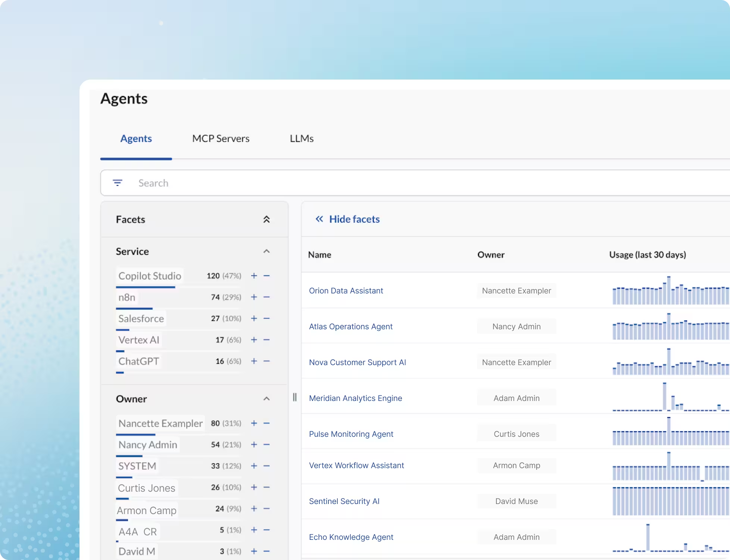Open Nova Customer Support AI agent
Viewport: 730px width, 560px height.
pyautogui.click(x=358, y=363)
